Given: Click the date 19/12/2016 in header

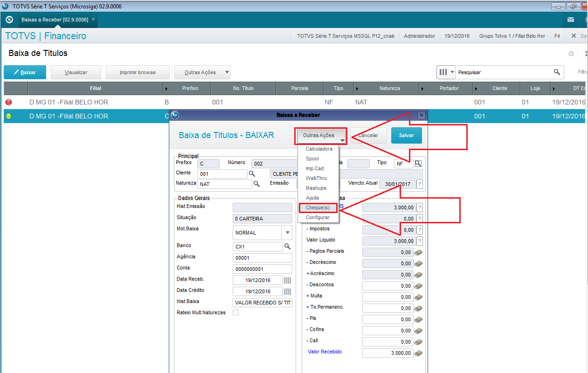Looking at the screenshot, I should (x=457, y=36).
